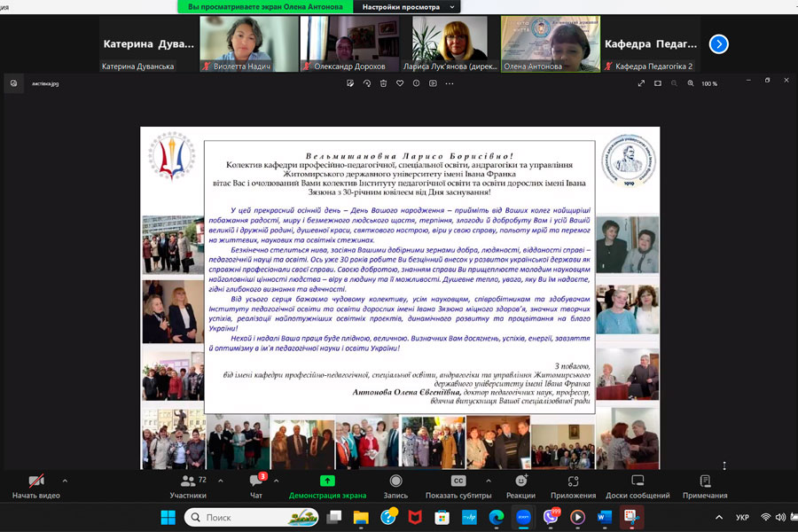Open File Explorer from taskbar
798x532 pixels.
click(361, 517)
